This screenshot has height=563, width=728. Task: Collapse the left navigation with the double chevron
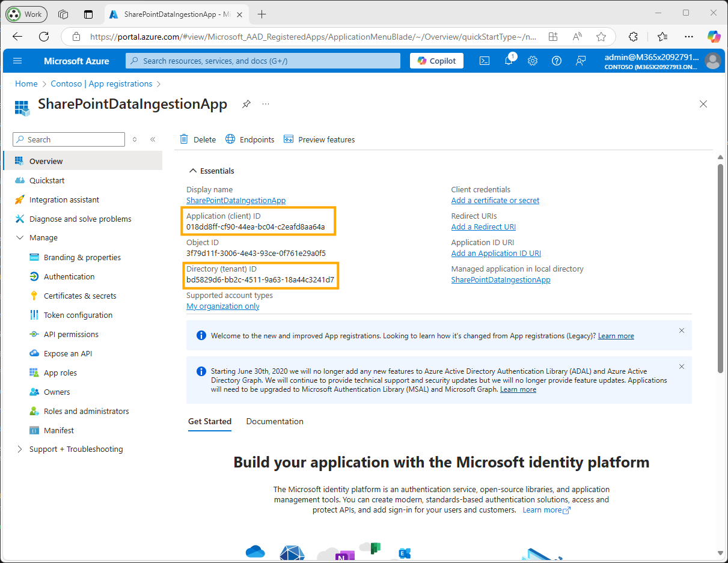153,139
